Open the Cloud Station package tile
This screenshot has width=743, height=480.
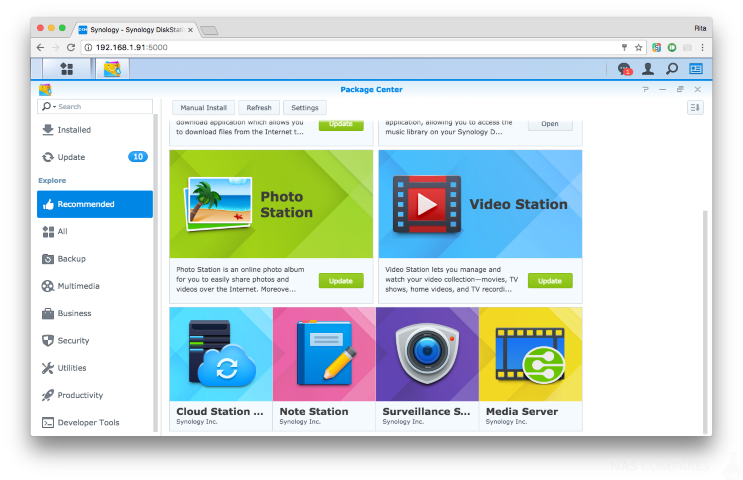click(x=221, y=369)
